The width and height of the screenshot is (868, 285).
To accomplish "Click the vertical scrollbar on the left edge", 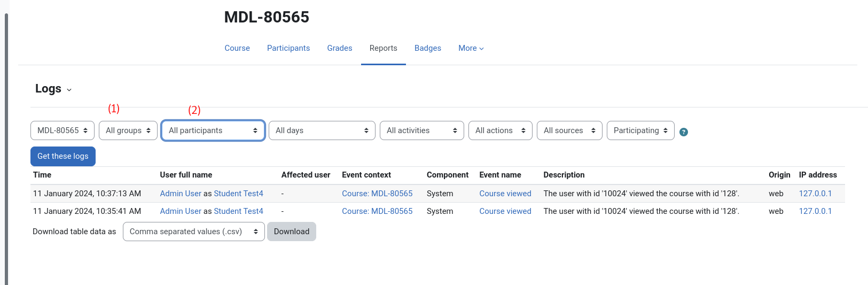I will [6, 149].
